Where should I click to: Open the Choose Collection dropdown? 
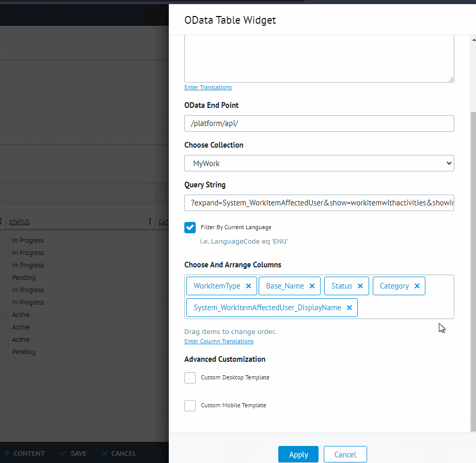pos(319,163)
